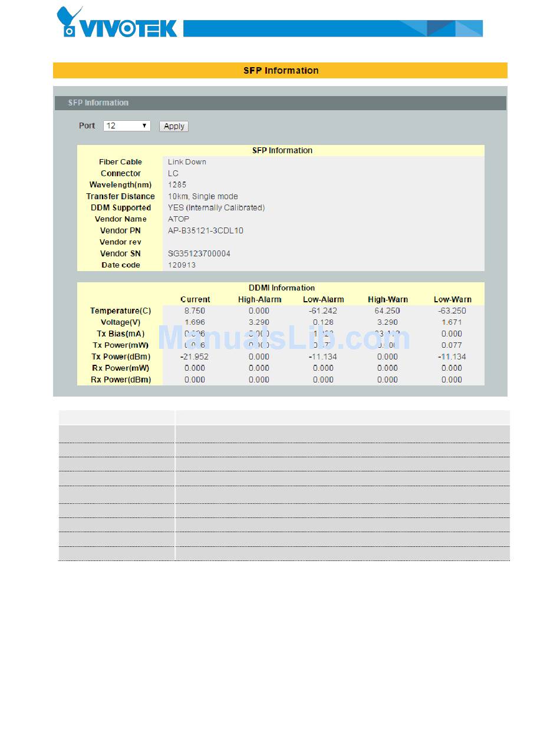This screenshot has height=739, width=560.
Task: Select the Link Down status value
Action: (187, 162)
